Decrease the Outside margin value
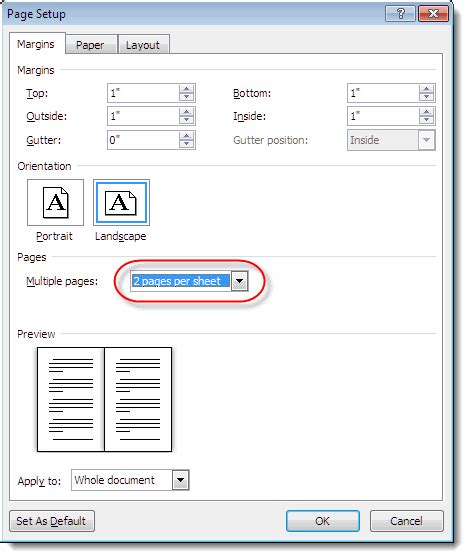The height and width of the screenshot is (558, 469). click(186, 120)
